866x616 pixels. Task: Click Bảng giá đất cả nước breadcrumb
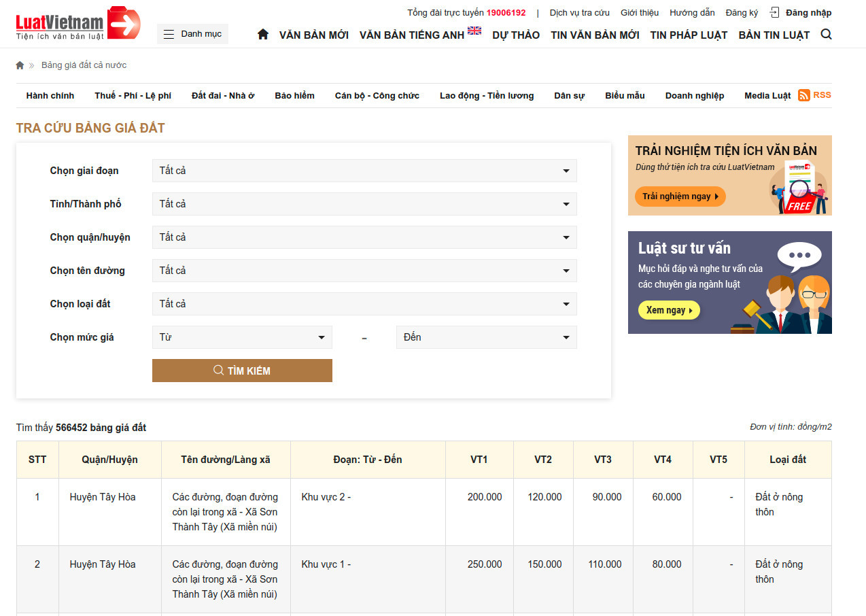coord(84,65)
